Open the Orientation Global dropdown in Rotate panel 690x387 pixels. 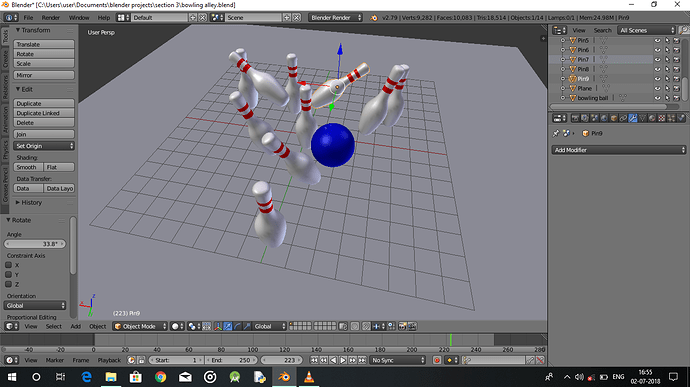(x=35, y=306)
